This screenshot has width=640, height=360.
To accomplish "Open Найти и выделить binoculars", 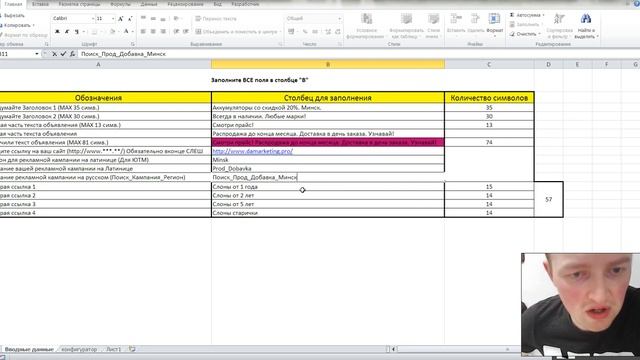I will (x=586, y=26).
